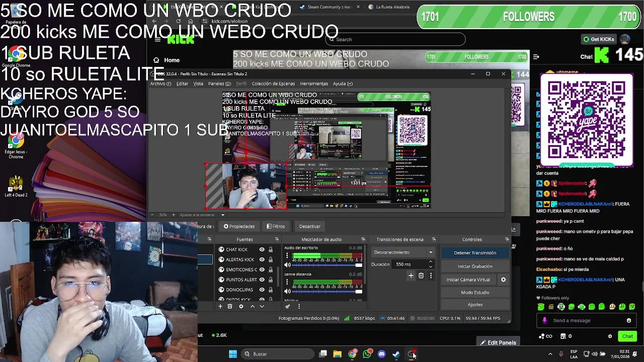The height and width of the screenshot is (362, 644).
Task: Open Audio del escritorio three-dot options
Action: [287, 256]
